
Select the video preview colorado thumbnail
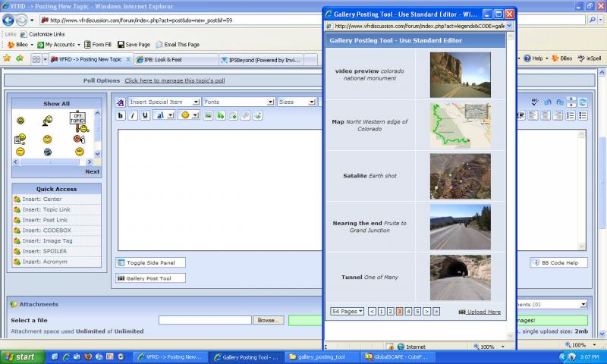[x=461, y=74]
